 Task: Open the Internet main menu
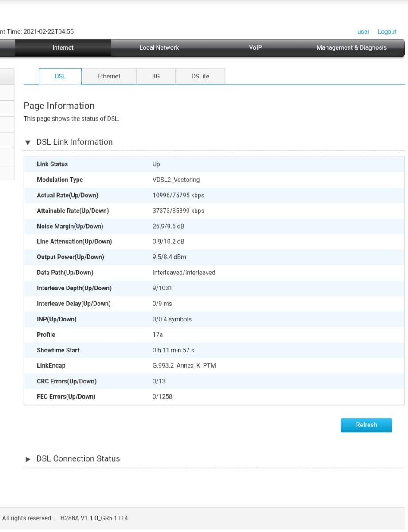63,48
